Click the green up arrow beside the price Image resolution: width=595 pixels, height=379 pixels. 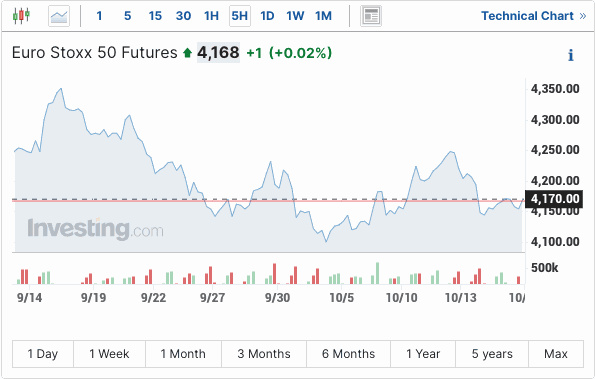[x=187, y=53]
